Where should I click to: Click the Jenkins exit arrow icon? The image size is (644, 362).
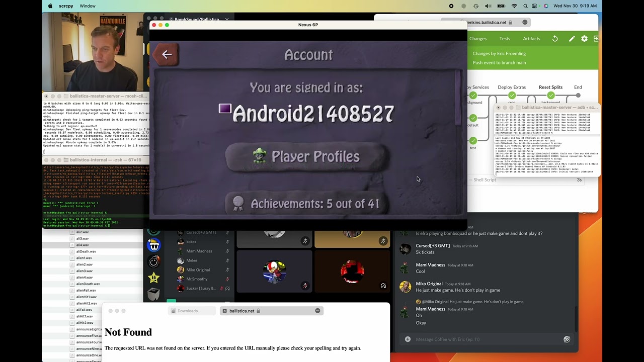[x=596, y=39]
